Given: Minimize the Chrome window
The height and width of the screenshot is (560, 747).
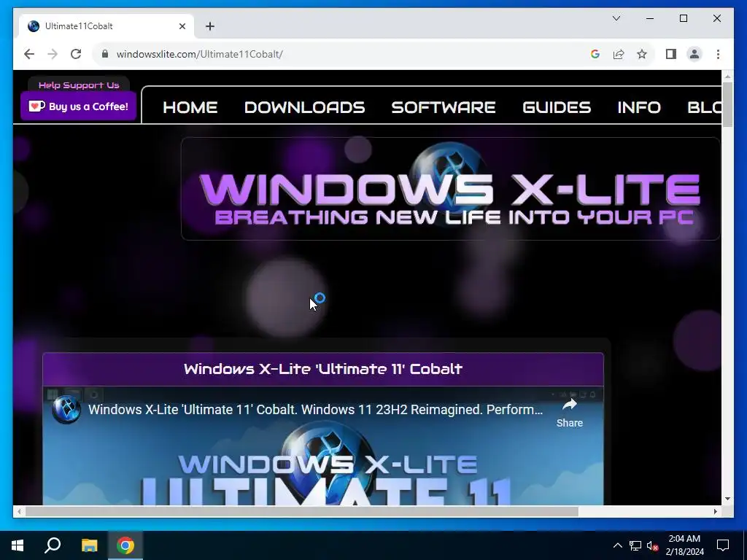Looking at the screenshot, I should point(650,18).
